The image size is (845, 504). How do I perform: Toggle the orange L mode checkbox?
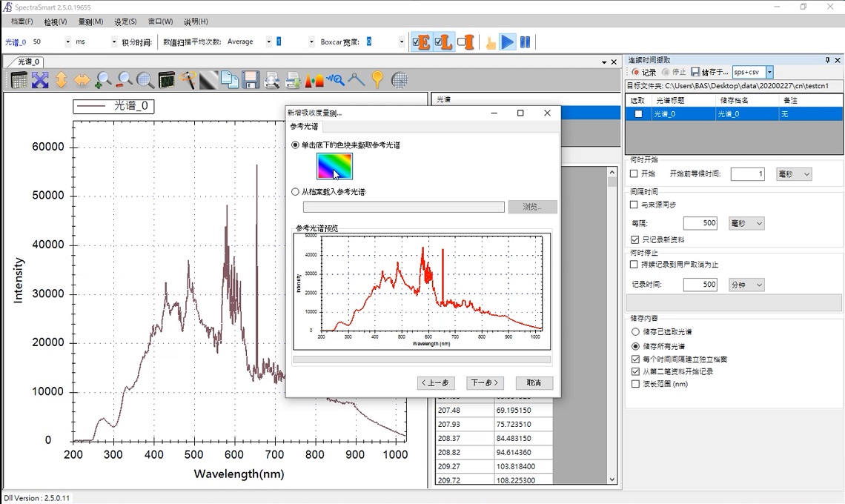[x=443, y=42]
